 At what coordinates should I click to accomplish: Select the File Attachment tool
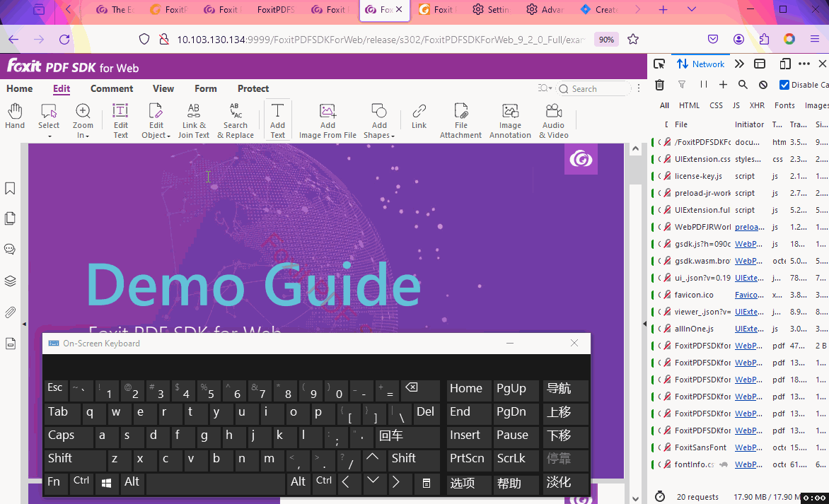(x=460, y=120)
